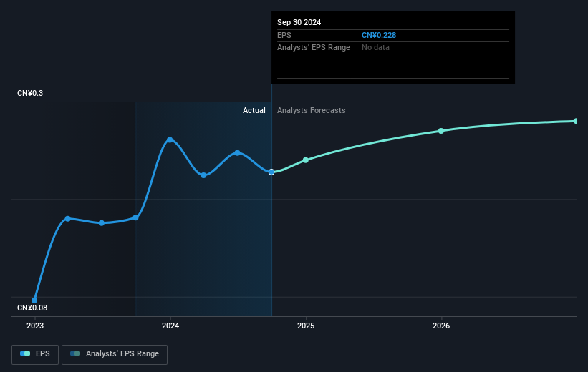Image resolution: width=588 pixels, height=372 pixels.
Task: Click the 2023 x-axis label
Action: pyautogui.click(x=35, y=326)
